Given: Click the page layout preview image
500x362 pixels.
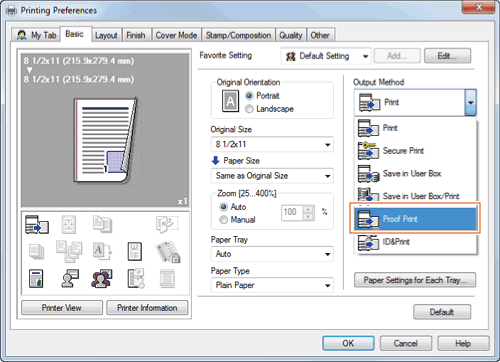Looking at the screenshot, I should (x=105, y=141).
